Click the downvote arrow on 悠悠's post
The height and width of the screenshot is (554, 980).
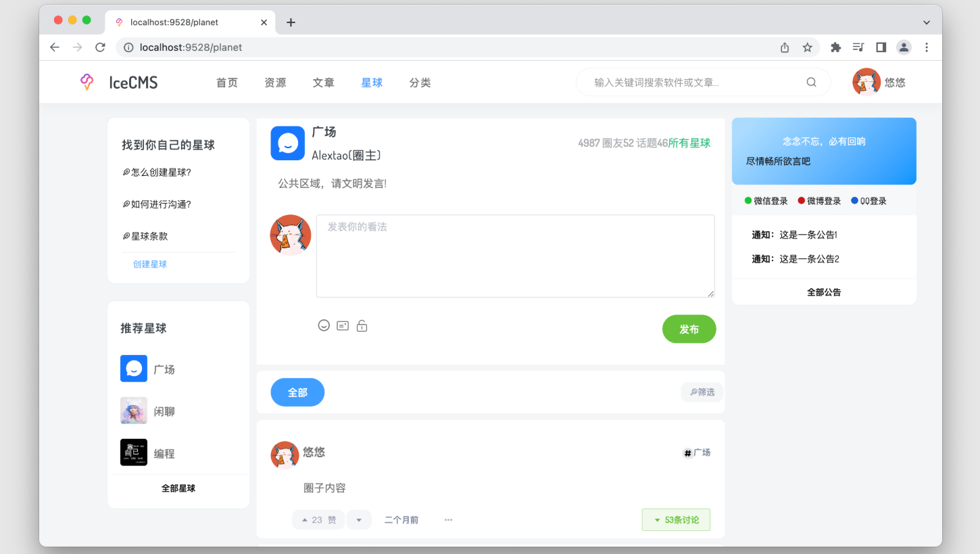(359, 520)
